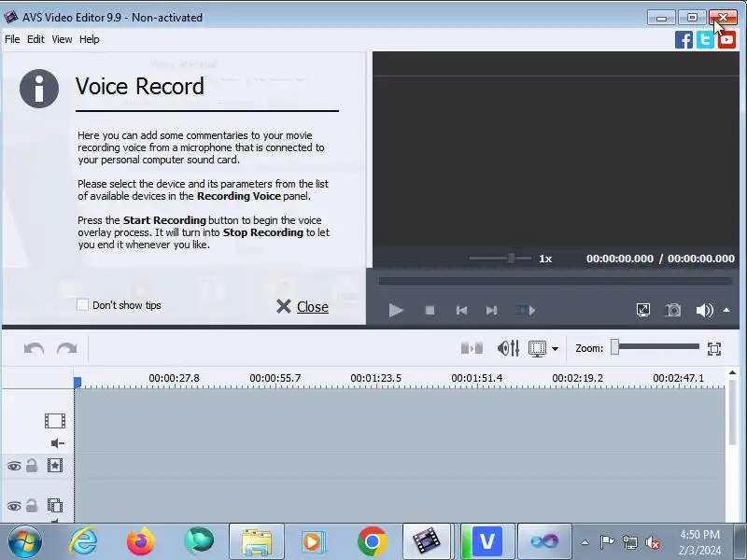747x560 pixels.
Task: Lock the video overlay track
Action: (x=32, y=505)
